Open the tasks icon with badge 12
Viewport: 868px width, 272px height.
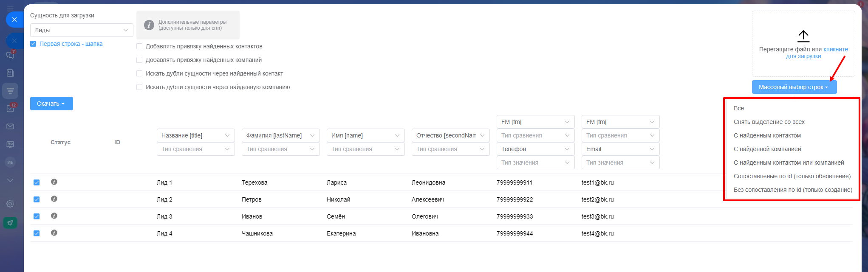point(11,108)
